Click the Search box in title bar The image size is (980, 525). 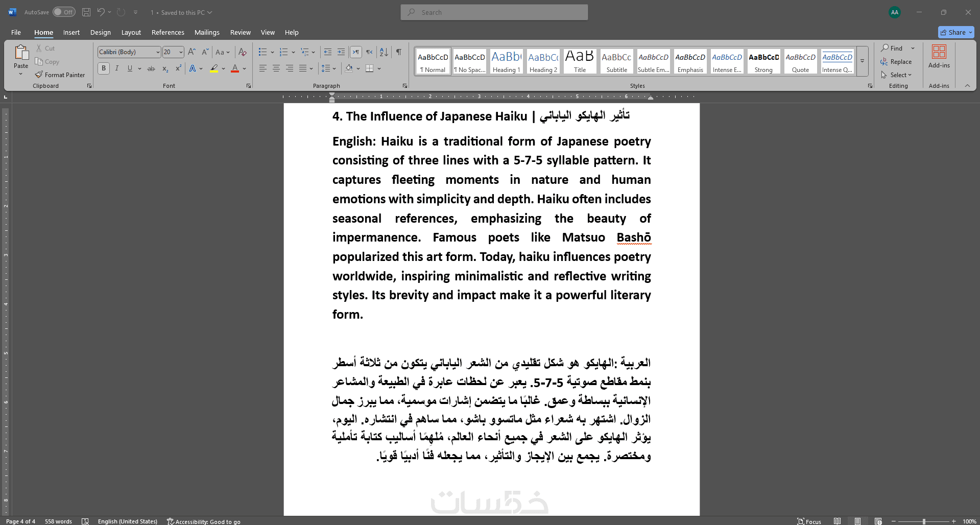[494, 12]
